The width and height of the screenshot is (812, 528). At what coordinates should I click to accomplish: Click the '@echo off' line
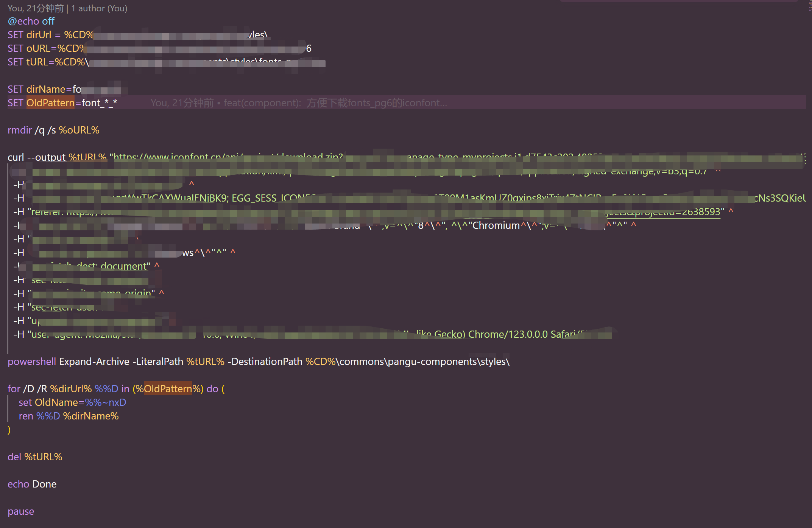(31, 21)
